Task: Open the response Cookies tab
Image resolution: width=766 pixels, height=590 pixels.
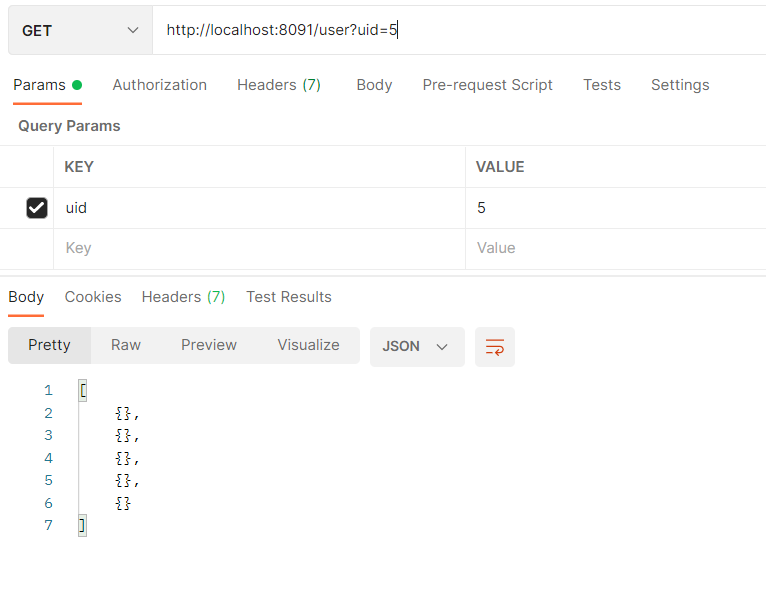Action: (x=93, y=297)
